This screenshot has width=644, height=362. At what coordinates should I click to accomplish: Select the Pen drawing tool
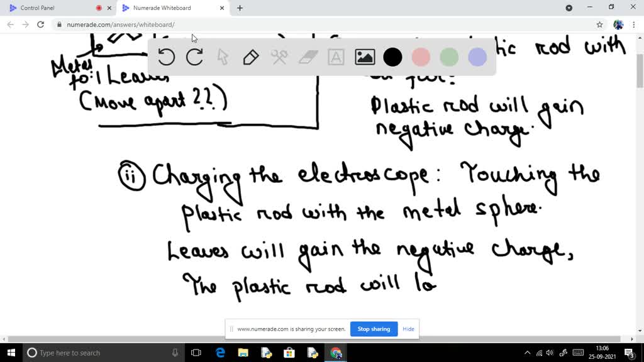[250, 57]
